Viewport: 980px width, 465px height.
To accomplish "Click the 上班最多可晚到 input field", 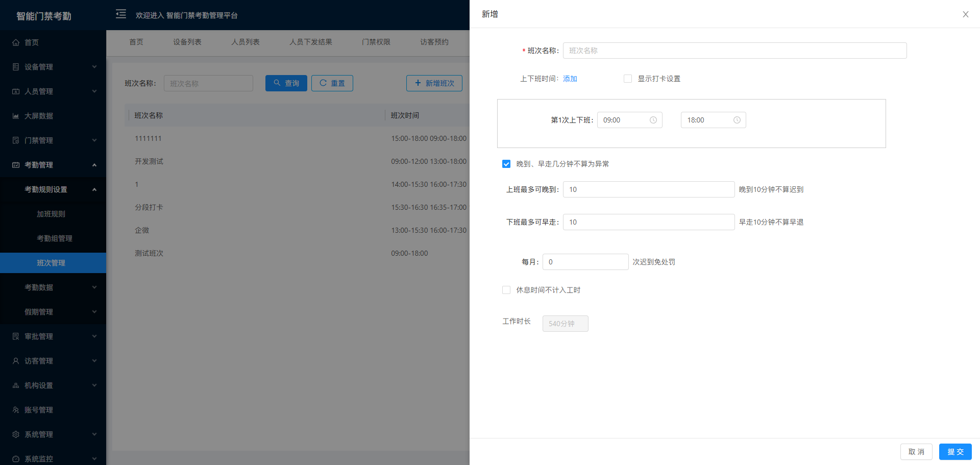I will [649, 189].
